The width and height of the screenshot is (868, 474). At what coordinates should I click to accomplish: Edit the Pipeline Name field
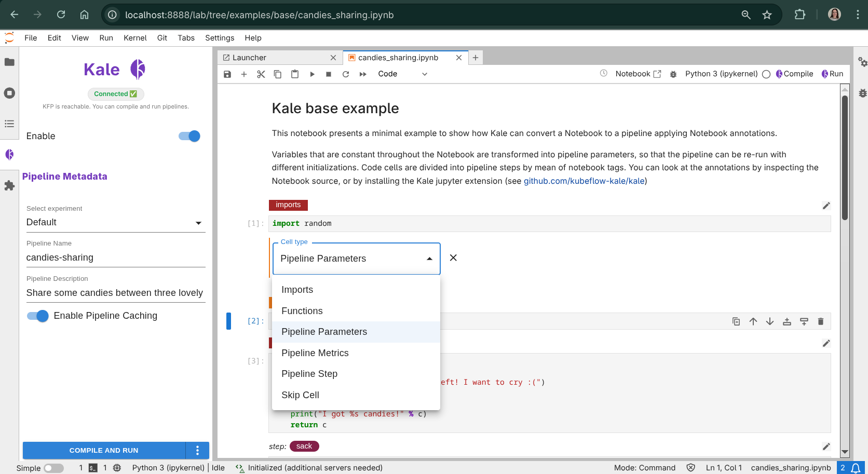[116, 258]
